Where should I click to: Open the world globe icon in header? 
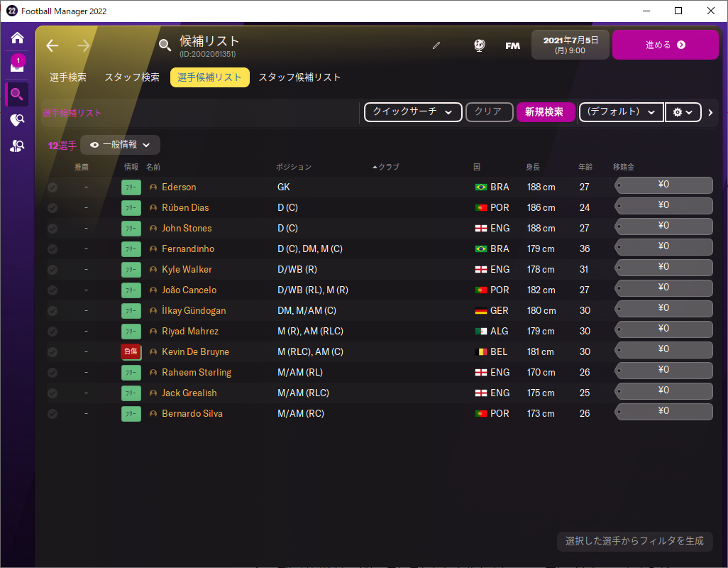479,45
